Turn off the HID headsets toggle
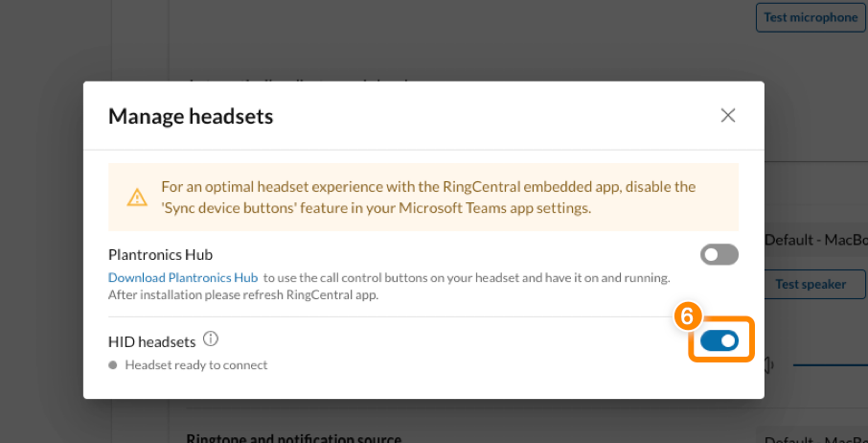Viewport: 868px width, 443px height. pyautogui.click(x=720, y=341)
